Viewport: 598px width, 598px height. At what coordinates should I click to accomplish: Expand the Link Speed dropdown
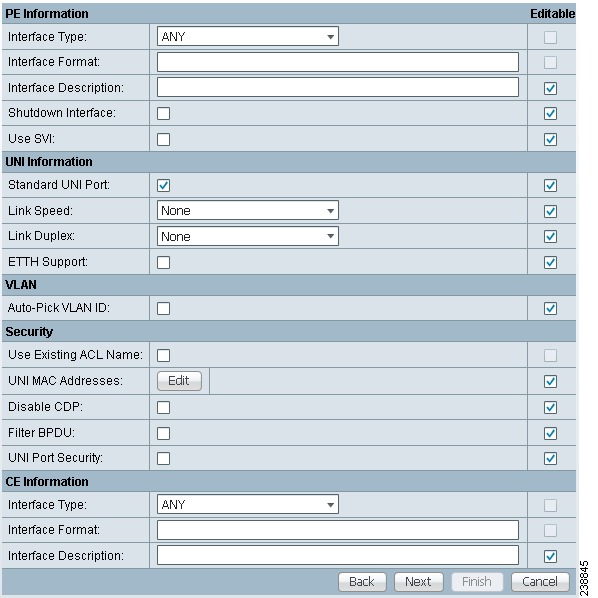(248, 210)
